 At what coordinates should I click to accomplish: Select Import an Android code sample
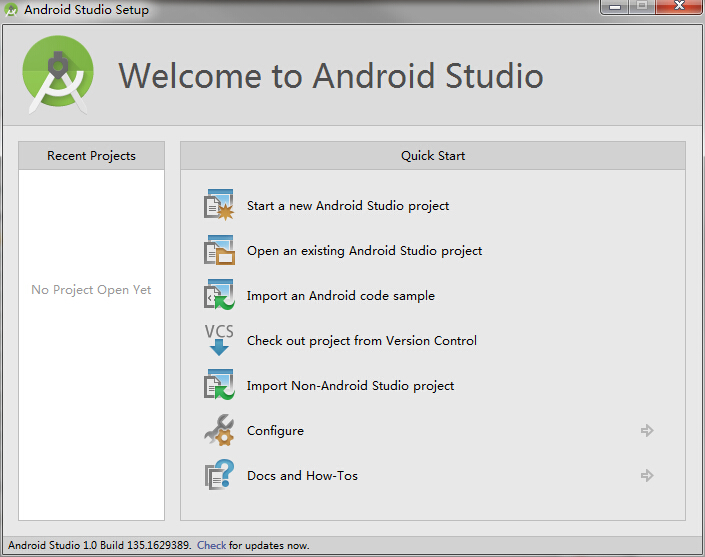click(341, 296)
